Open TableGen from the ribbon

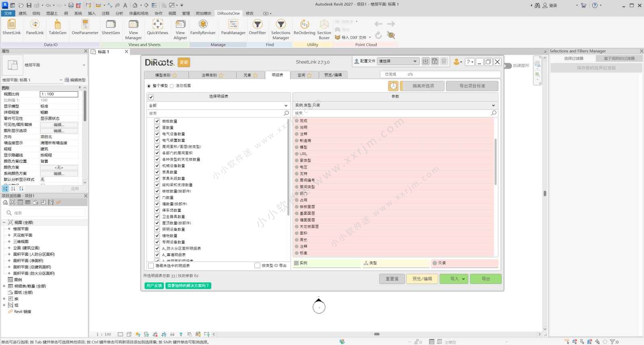58,27
